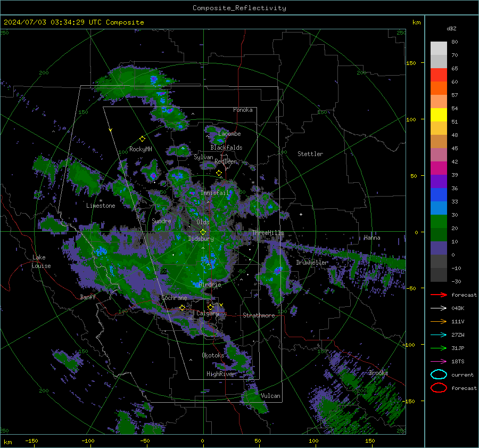This screenshot has width=479, height=448.
Task: Click the yellow diamond marker near RedDeer
Action: click(x=219, y=173)
